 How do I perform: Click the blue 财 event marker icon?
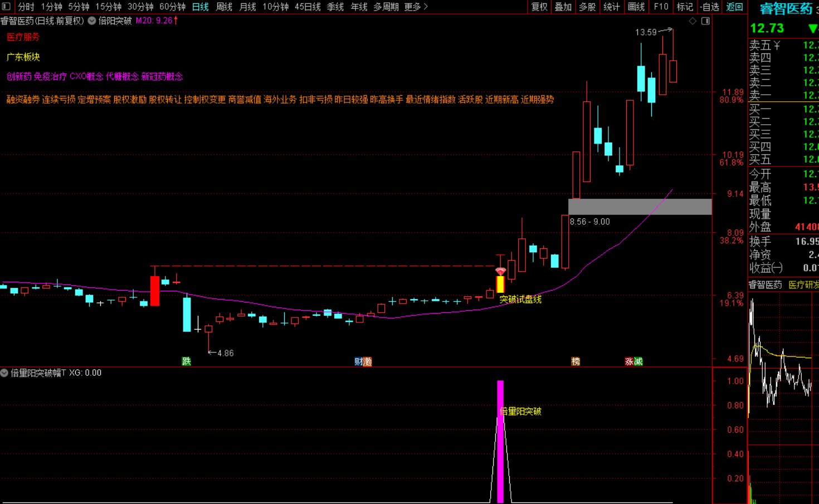click(x=359, y=361)
